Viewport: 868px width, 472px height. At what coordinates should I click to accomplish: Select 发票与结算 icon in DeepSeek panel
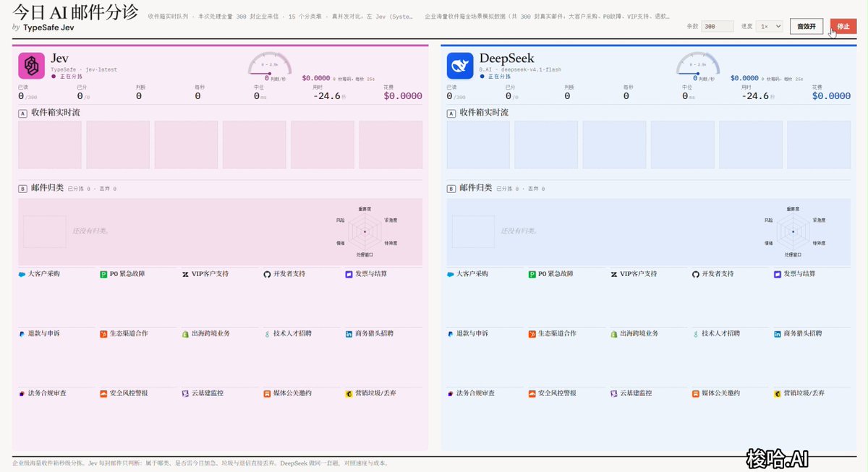778,274
